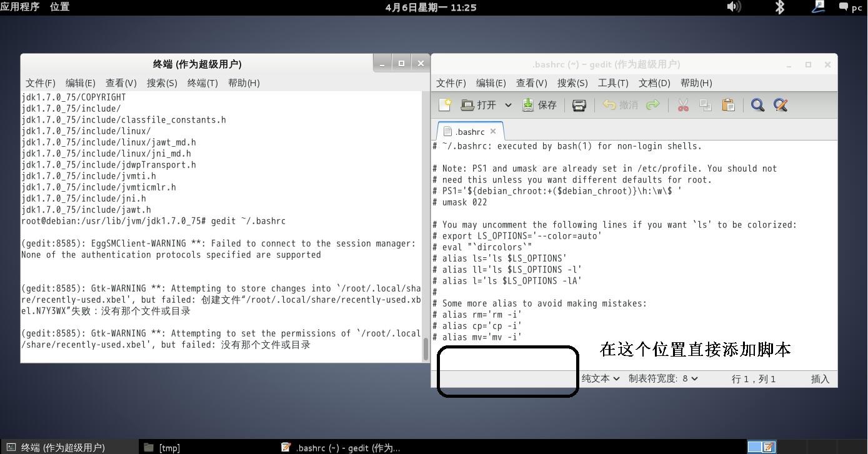Close the .bashrc tab
The image size is (868, 454).
pyautogui.click(x=493, y=131)
